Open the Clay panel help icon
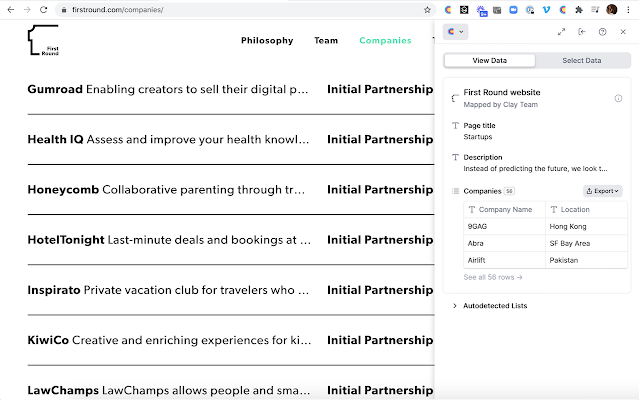Image resolution: width=640 pixels, height=400 pixels. tap(602, 32)
